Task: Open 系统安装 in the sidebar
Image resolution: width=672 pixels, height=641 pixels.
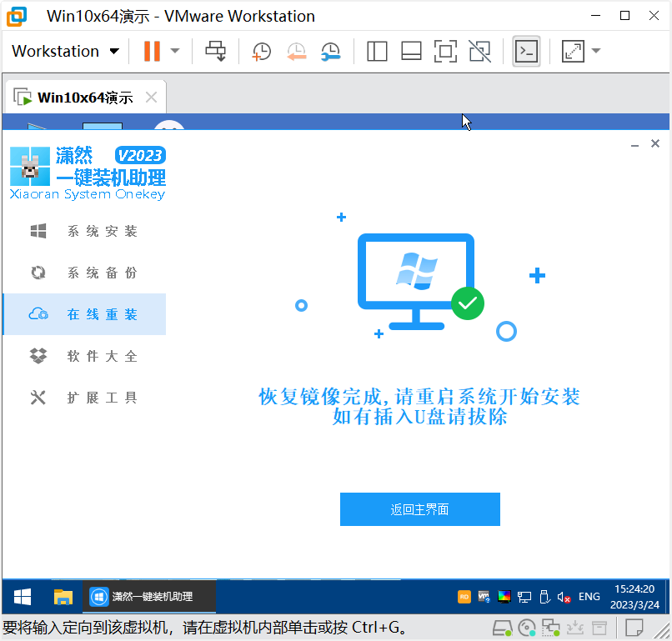Action: click(102, 231)
